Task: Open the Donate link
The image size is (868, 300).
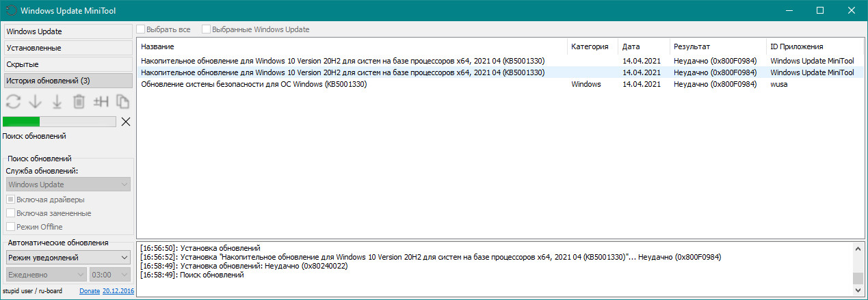Action: coord(90,291)
